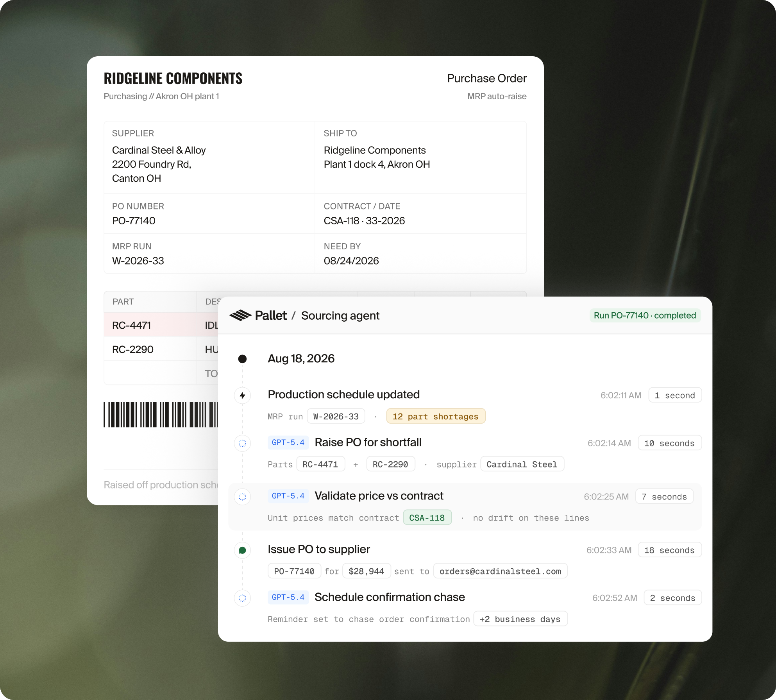Click "Unit prices match contract" text
The image size is (776, 700).
(x=333, y=518)
